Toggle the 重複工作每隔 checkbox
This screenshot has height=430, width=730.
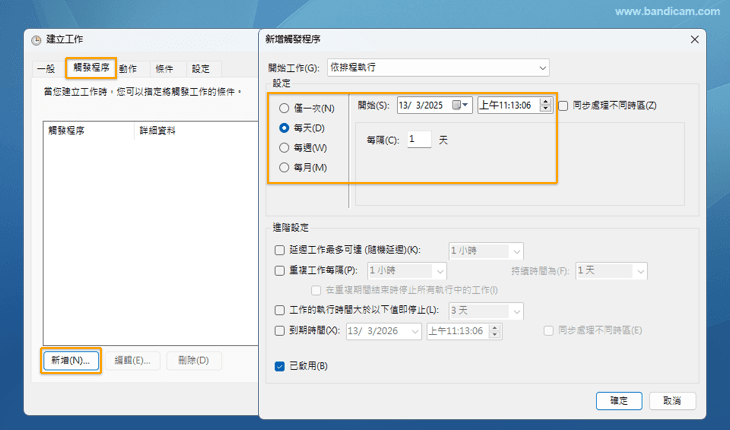click(x=280, y=270)
